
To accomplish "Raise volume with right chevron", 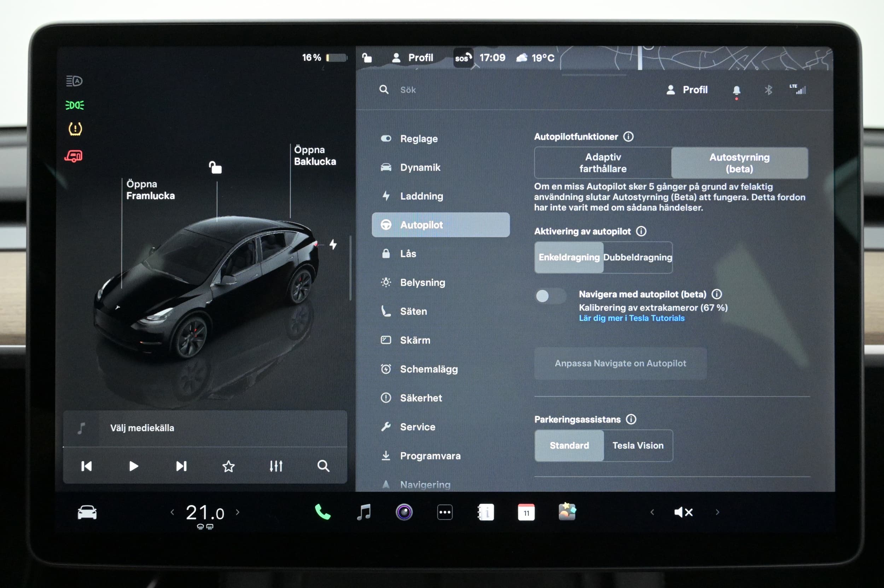I will [717, 512].
